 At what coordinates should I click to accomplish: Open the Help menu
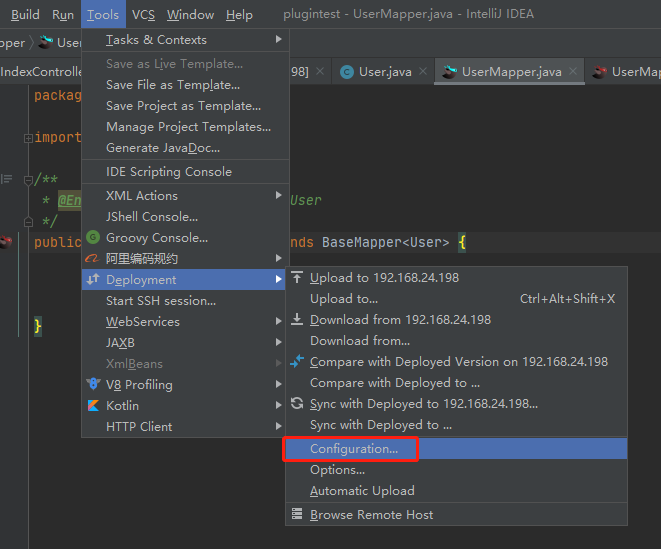click(x=239, y=15)
